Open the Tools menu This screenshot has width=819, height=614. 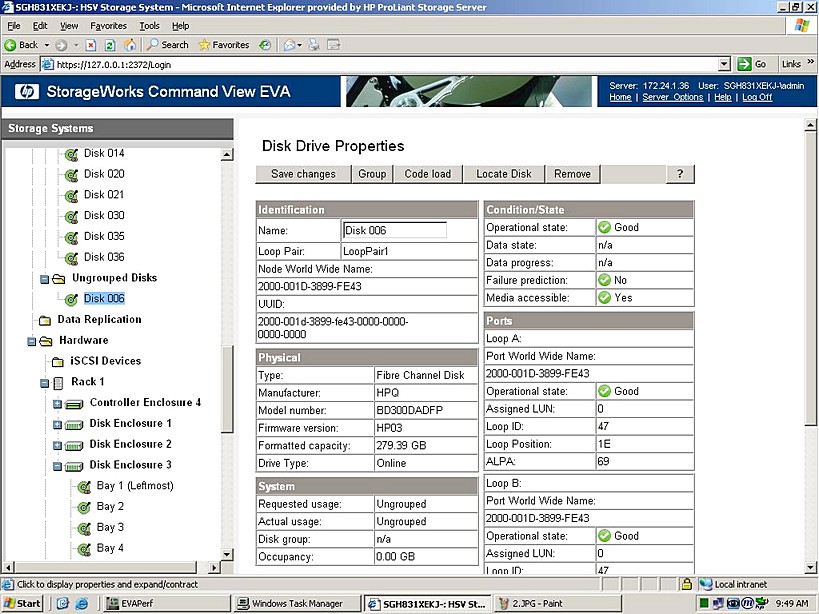(149, 26)
